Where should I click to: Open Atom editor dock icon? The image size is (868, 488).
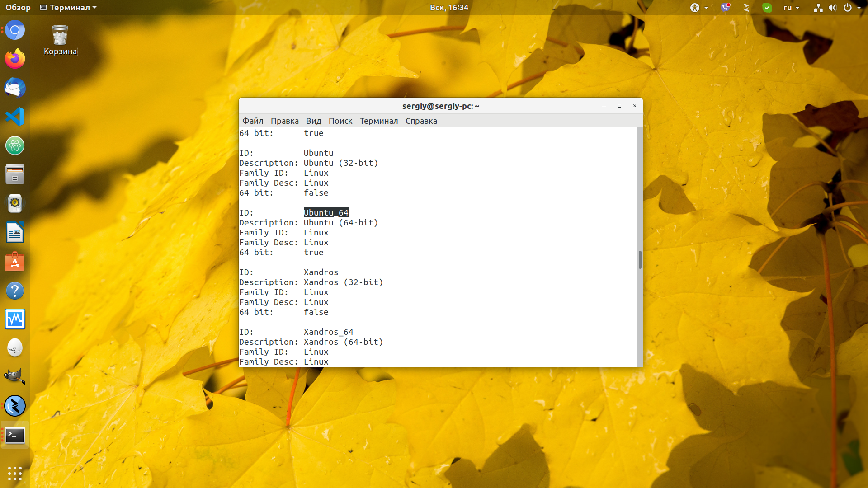[15, 145]
